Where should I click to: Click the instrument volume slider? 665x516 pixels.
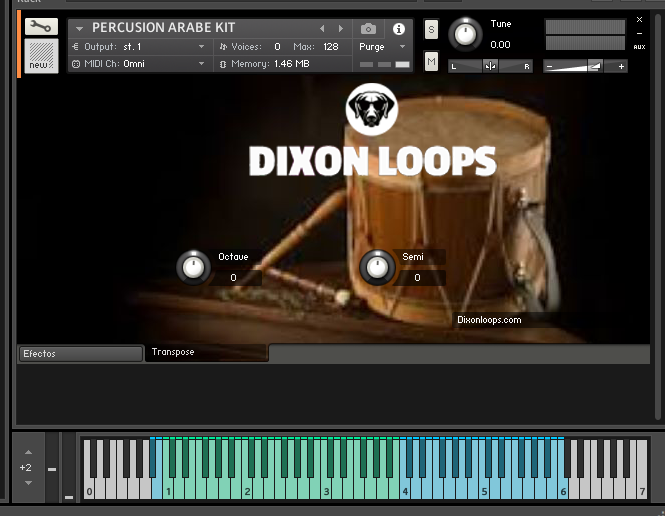(585, 66)
